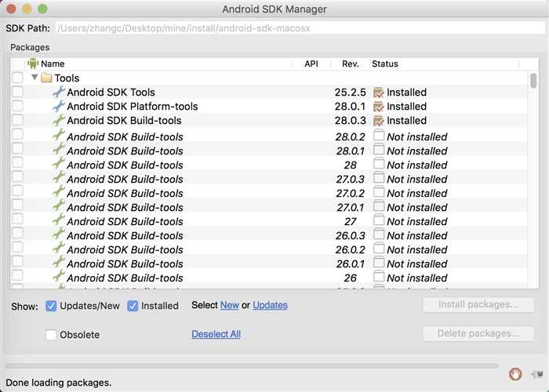Click 'Not installed' text for rev 26.0.3
This screenshot has width=549, height=392.
click(417, 235)
